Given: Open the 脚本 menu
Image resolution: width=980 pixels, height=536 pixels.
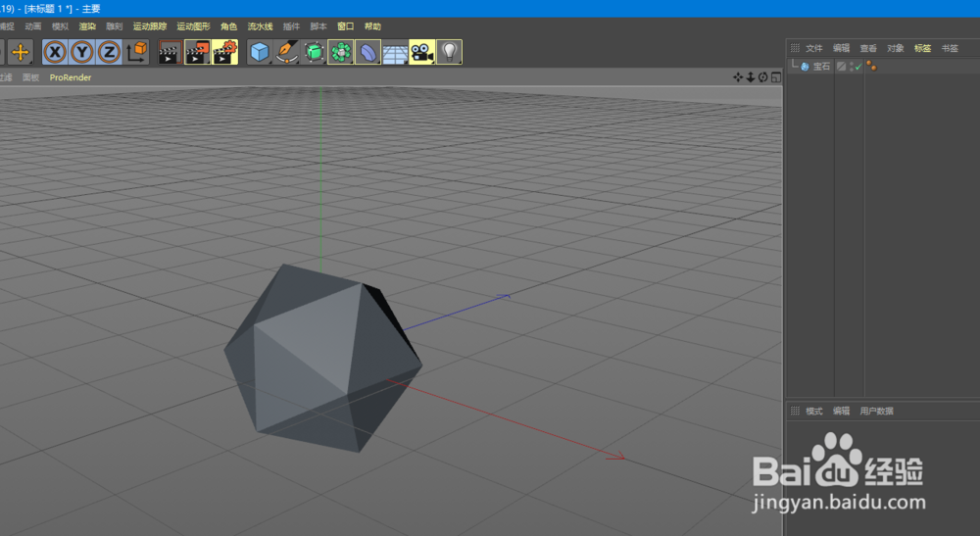Looking at the screenshot, I should point(318,26).
